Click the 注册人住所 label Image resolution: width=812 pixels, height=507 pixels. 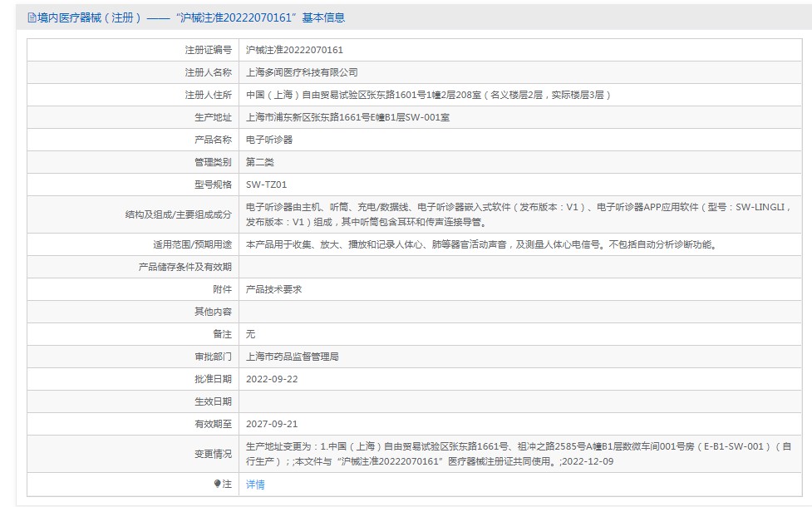point(208,95)
